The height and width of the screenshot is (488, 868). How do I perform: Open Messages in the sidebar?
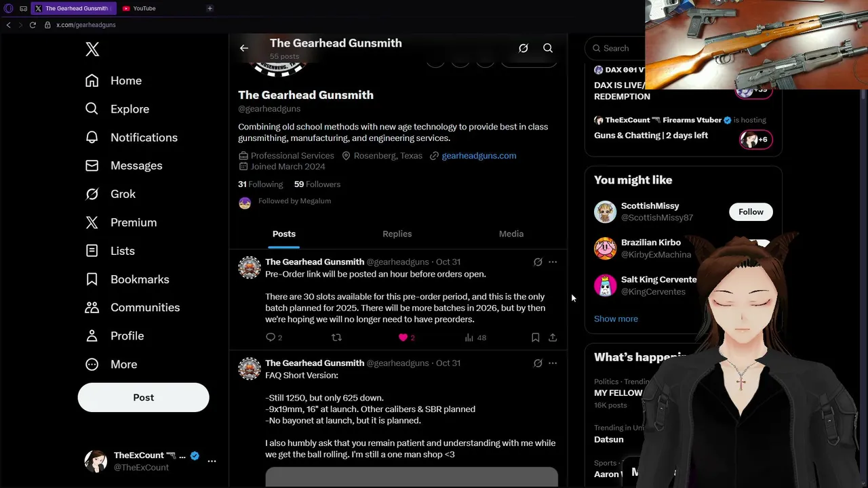[x=123, y=166]
